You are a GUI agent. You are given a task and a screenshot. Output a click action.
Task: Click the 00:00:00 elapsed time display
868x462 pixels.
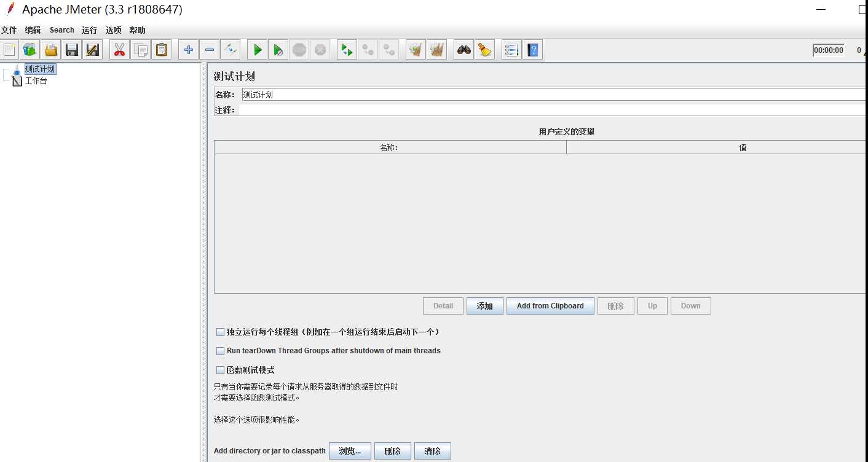(x=829, y=50)
